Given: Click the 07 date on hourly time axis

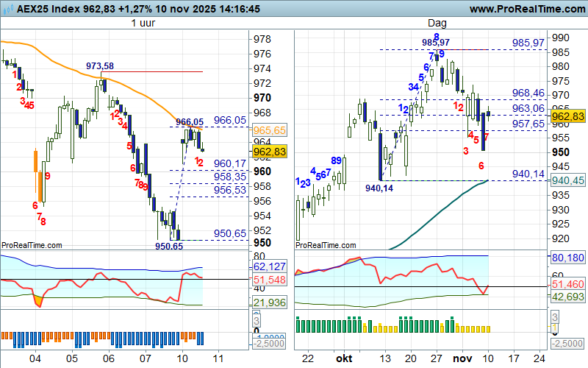Looking at the screenshot, I should (145, 358).
